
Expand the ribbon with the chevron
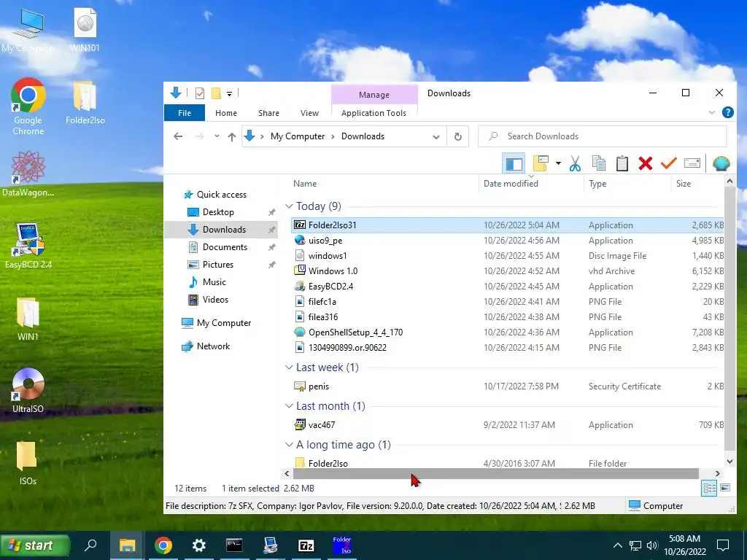[712, 112]
